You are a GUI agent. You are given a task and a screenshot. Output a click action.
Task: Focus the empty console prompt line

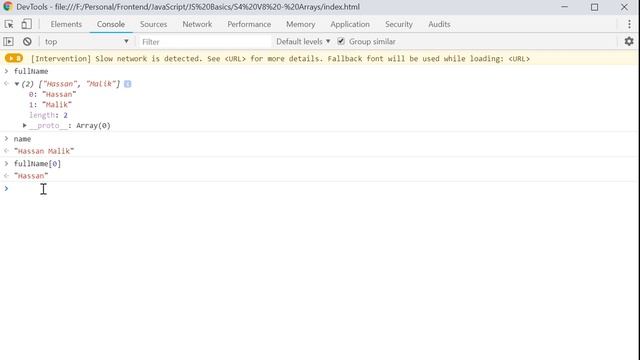pos(320,189)
